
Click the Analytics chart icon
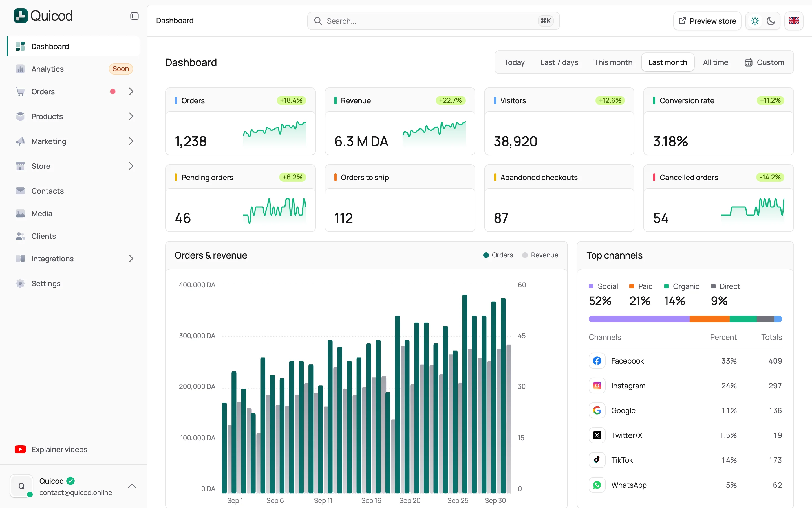coord(20,69)
